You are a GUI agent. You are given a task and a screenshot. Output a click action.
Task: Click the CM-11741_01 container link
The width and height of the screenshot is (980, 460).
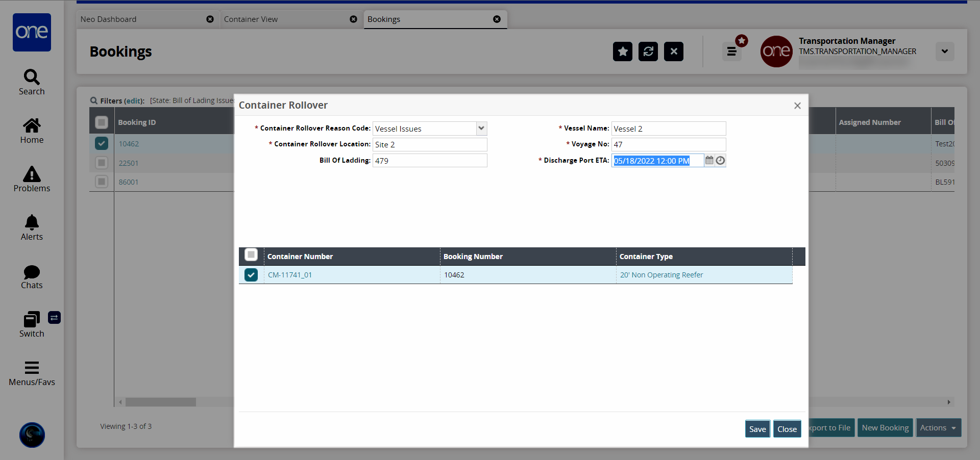pos(290,275)
